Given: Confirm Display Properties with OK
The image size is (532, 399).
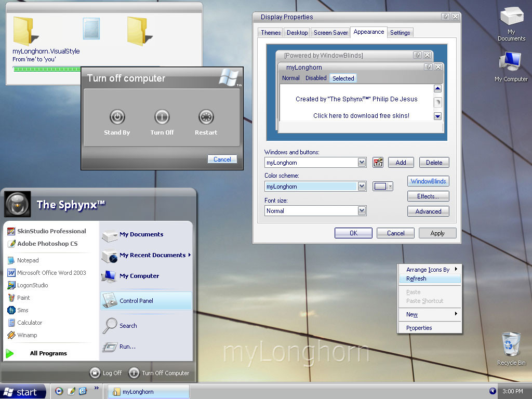Looking at the screenshot, I should (x=353, y=233).
